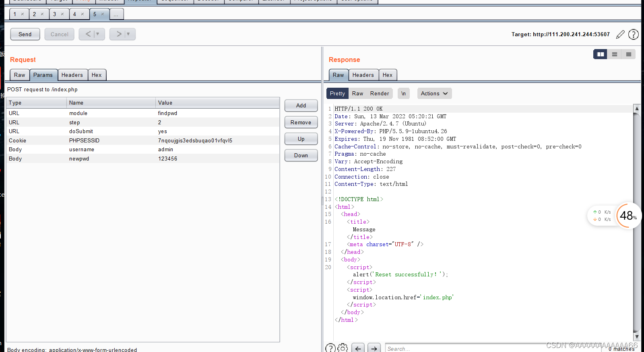Image resolution: width=644 pixels, height=352 pixels.
Task: Switch to Repeater tab 3
Action: (55, 14)
